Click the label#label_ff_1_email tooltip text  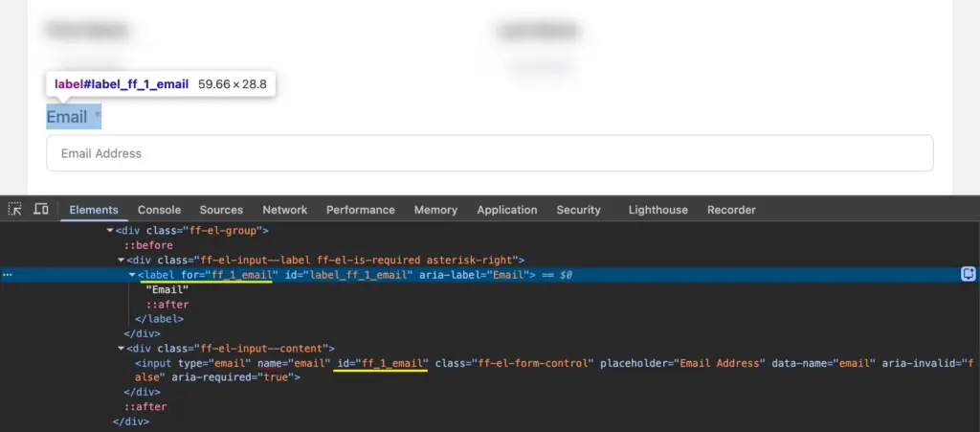tap(122, 83)
